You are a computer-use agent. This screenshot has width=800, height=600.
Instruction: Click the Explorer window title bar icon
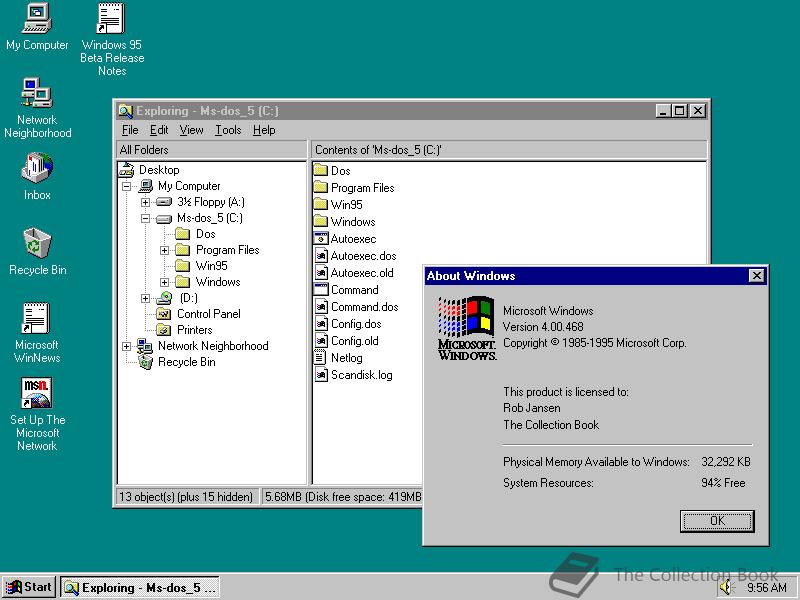coord(125,111)
